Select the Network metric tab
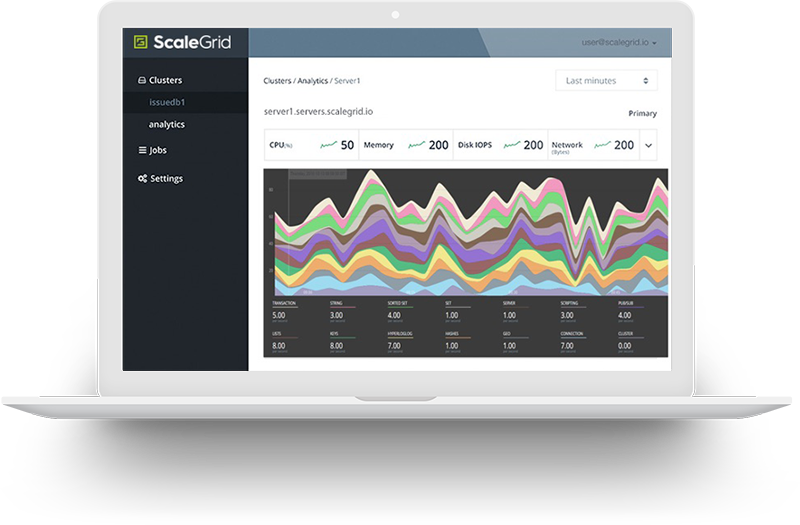The height and width of the screenshot is (525, 800). coord(593,145)
